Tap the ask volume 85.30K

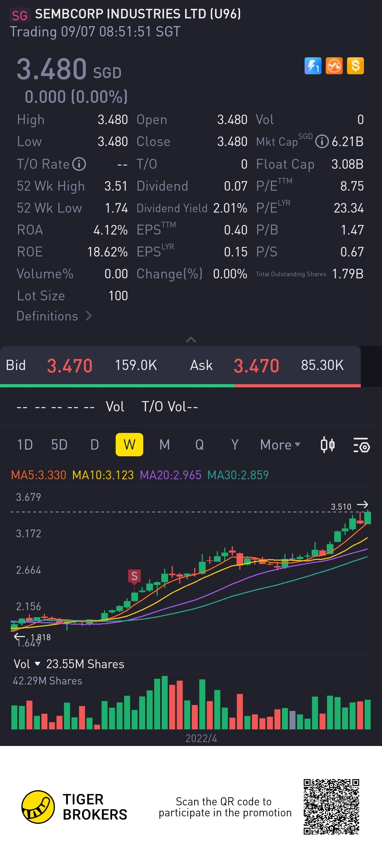[x=322, y=365]
